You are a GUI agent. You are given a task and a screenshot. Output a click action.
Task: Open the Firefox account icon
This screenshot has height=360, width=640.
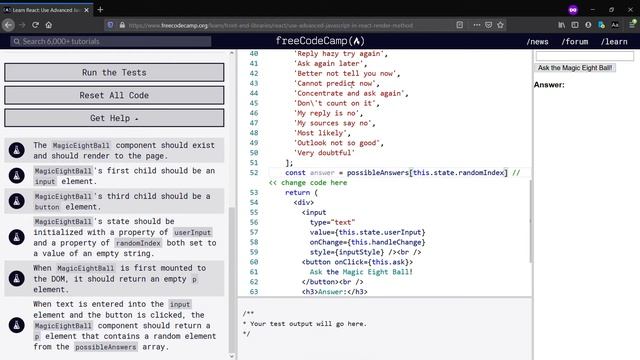[588, 25]
